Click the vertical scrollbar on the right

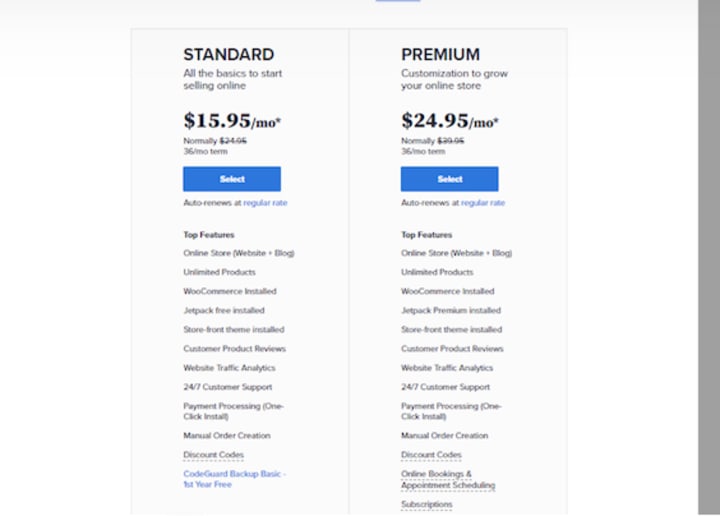click(707, 250)
